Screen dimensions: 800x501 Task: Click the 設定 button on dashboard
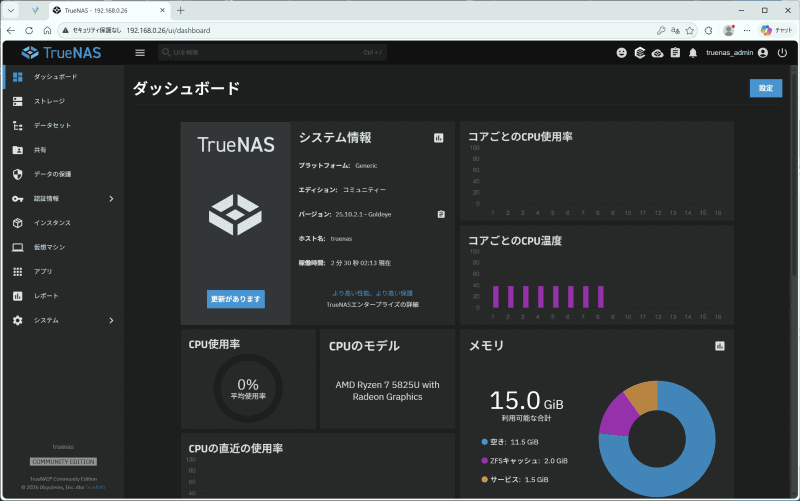766,88
